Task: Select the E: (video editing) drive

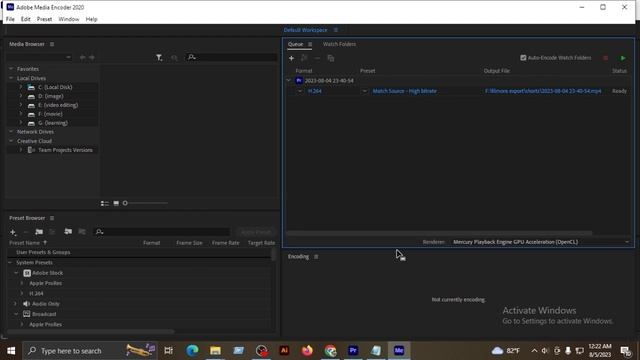Action: (x=58, y=105)
